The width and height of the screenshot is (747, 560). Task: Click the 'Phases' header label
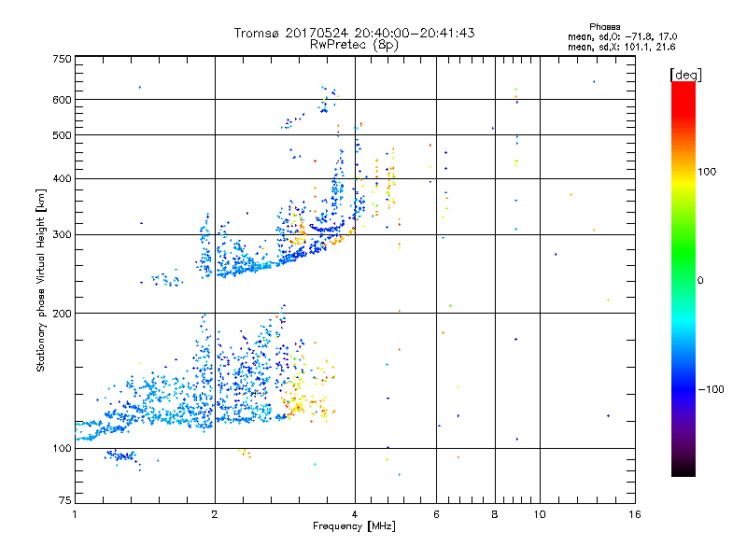point(604,27)
